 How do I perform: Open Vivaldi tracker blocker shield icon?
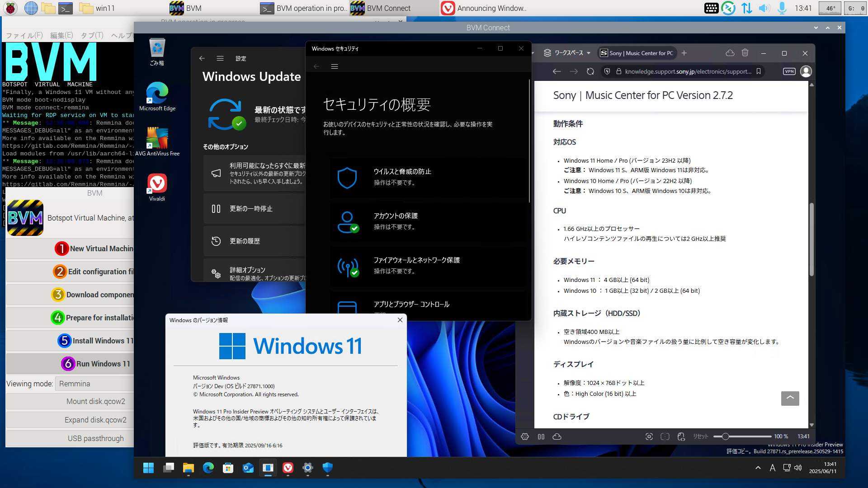pos(607,71)
